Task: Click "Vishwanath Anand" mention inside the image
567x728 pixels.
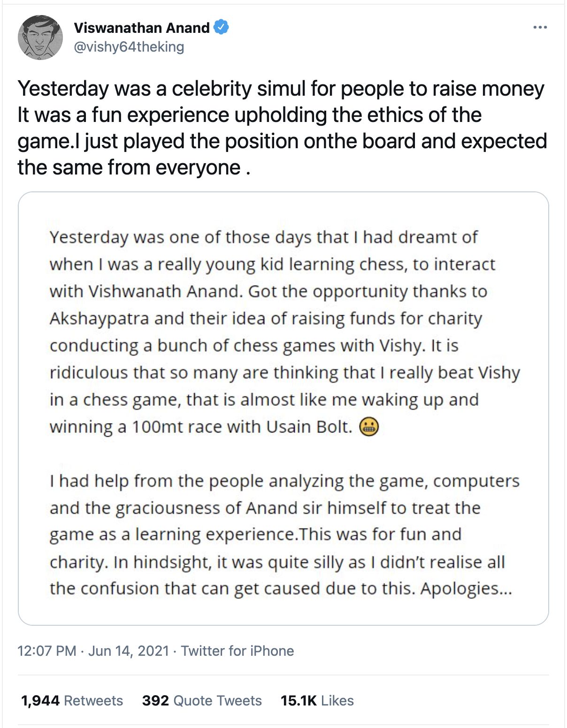Action: coord(165,291)
